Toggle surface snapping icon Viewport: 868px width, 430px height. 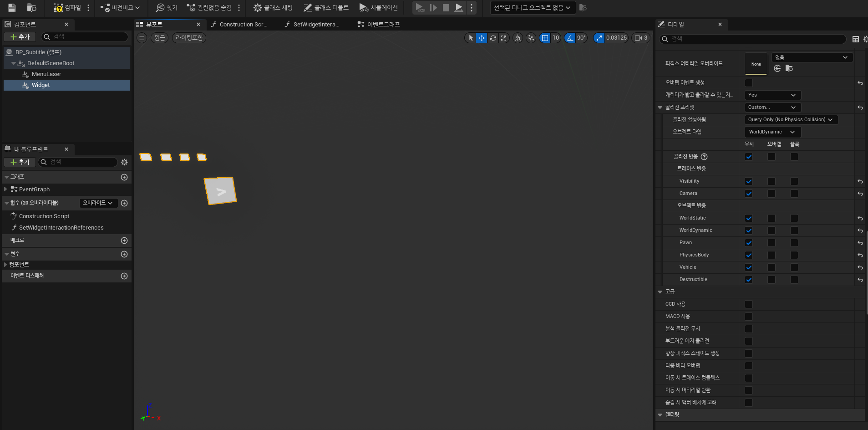(531, 38)
